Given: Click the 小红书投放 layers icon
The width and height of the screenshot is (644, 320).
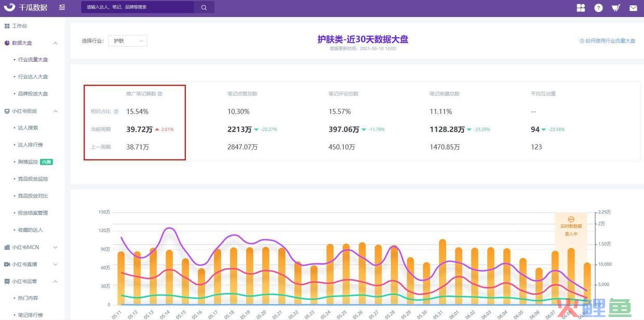Looking at the screenshot, I should pos(7,111).
